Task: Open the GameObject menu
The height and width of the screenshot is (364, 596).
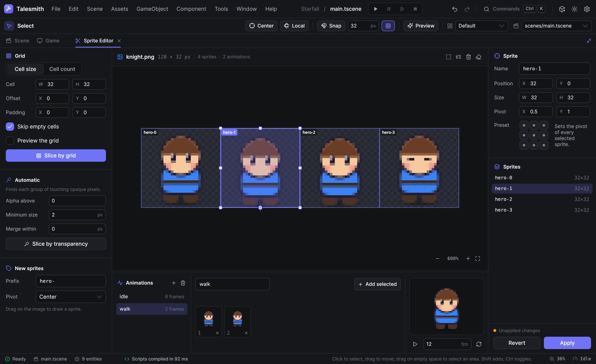Action: coord(152,9)
